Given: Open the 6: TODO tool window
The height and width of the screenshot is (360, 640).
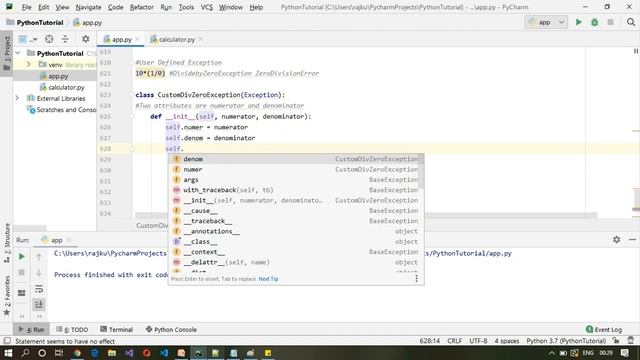Looking at the screenshot, I should (x=72, y=329).
